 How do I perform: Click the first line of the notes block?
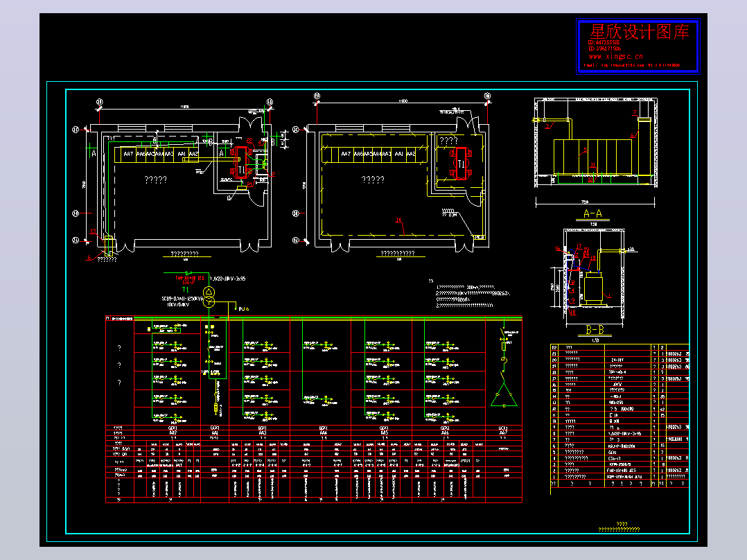[x=465, y=288]
